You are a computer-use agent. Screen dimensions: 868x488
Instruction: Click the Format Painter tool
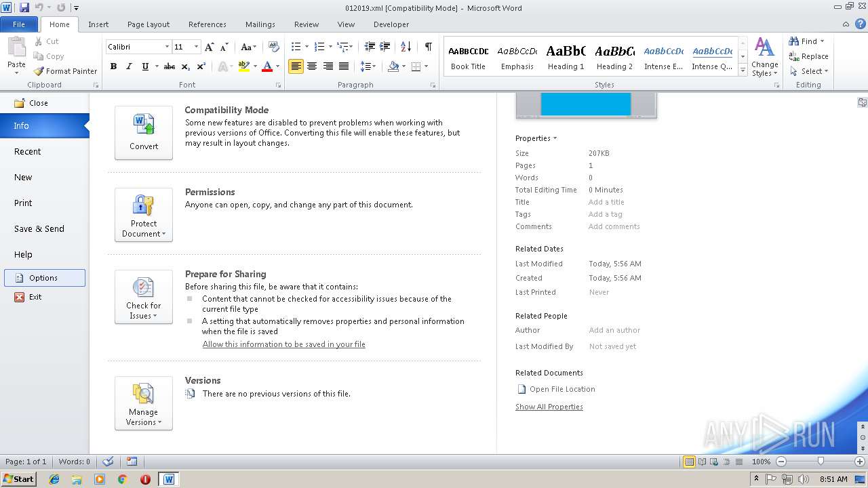tap(65, 71)
